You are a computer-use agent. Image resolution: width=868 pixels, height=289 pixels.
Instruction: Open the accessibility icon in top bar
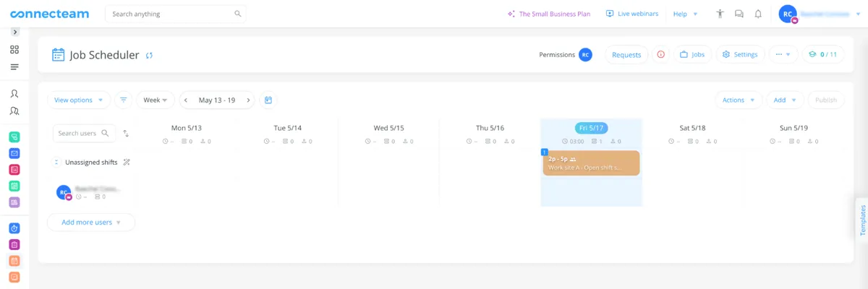[x=720, y=14]
